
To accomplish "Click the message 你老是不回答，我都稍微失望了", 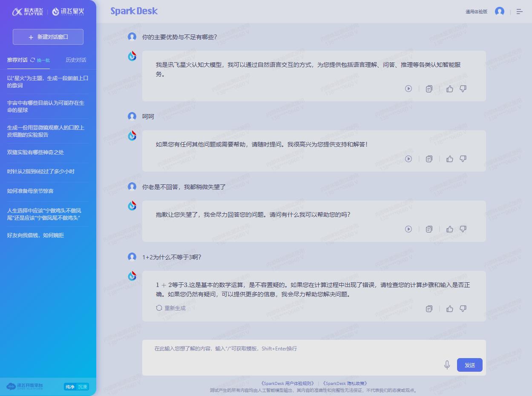I will click(x=184, y=187).
